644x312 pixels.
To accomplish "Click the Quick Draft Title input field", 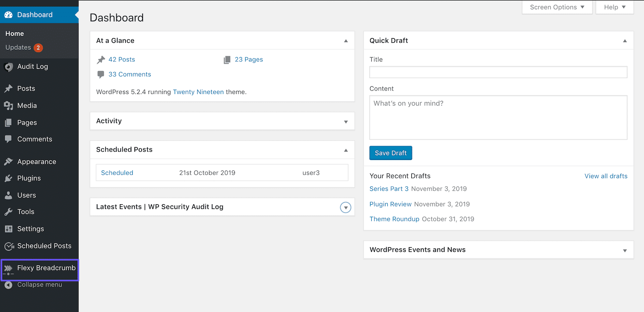I will (498, 72).
